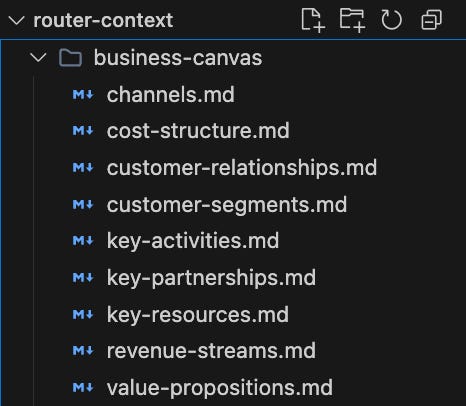The width and height of the screenshot is (466, 406).
Task: Click the New Folder icon
Action: (x=352, y=20)
